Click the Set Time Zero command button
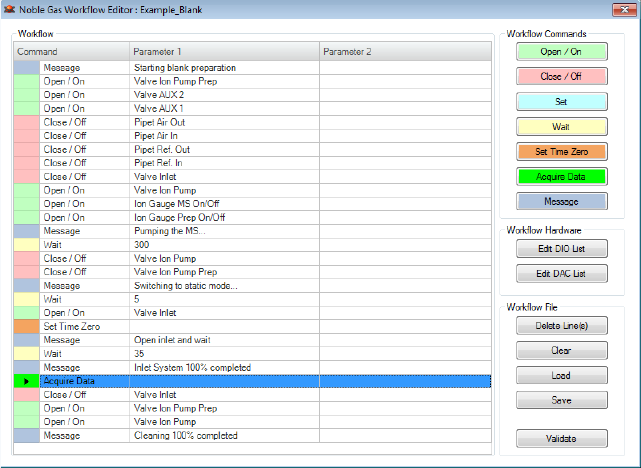 (x=561, y=152)
